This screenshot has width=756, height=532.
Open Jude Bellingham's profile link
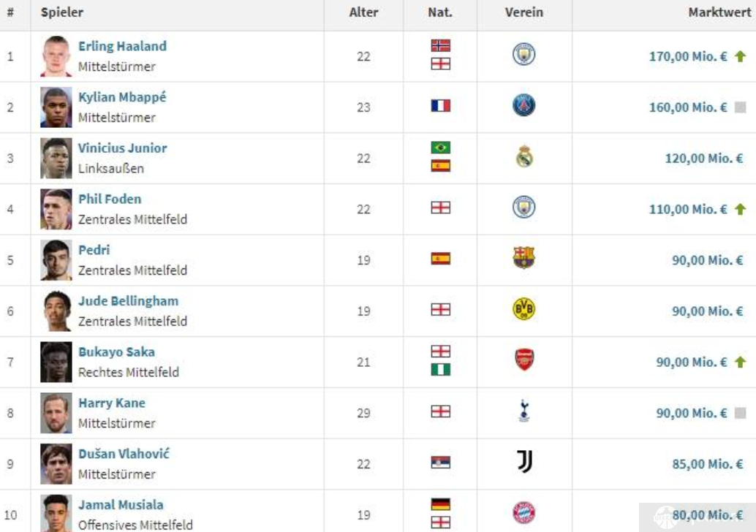click(x=128, y=301)
